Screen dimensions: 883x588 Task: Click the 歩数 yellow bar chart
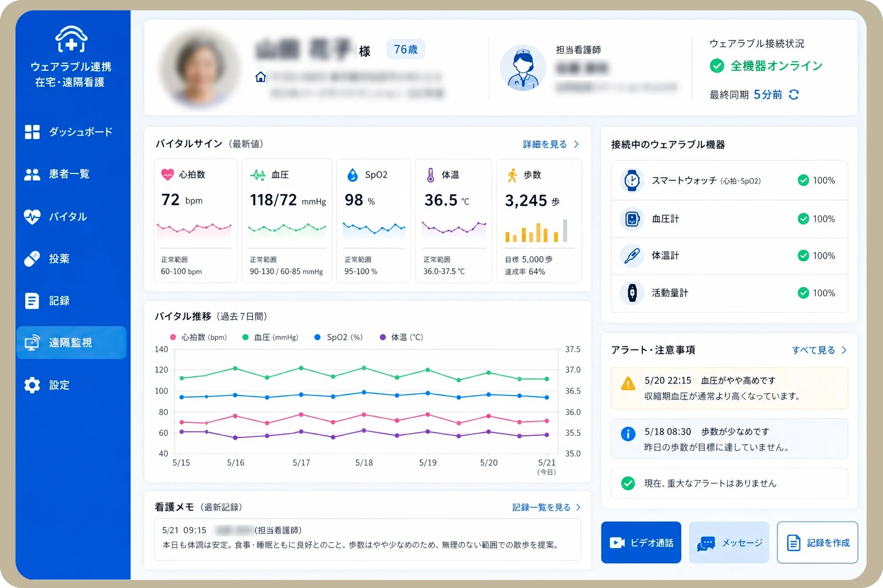536,231
